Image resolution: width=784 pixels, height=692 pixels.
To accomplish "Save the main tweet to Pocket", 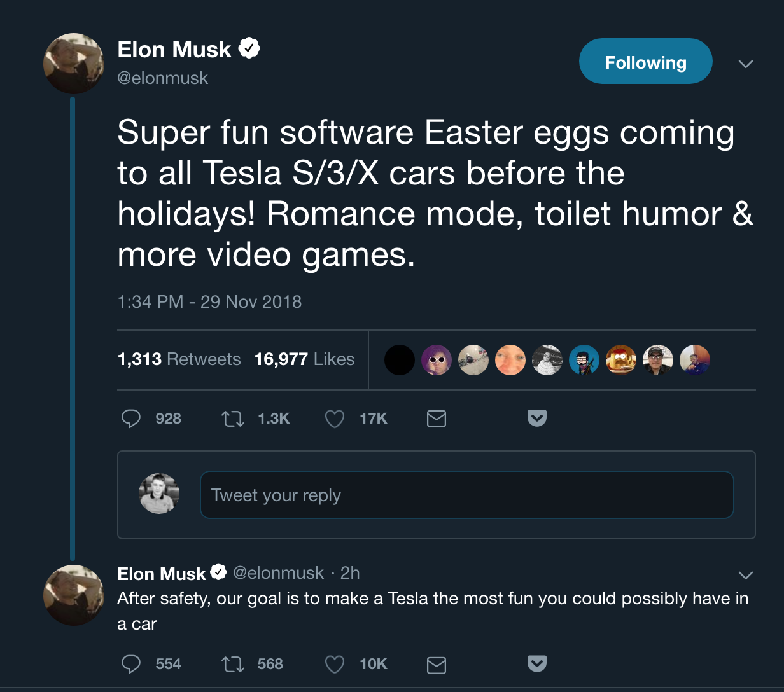I will pyautogui.click(x=536, y=418).
